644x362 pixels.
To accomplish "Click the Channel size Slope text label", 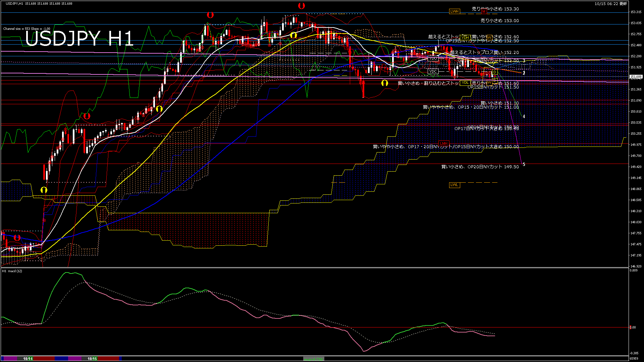I will [x=26, y=29].
